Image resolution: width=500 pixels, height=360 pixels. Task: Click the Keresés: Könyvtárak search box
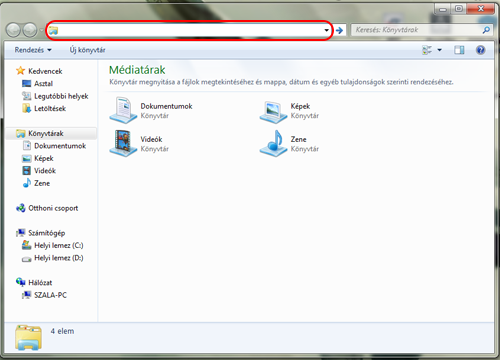coord(422,30)
